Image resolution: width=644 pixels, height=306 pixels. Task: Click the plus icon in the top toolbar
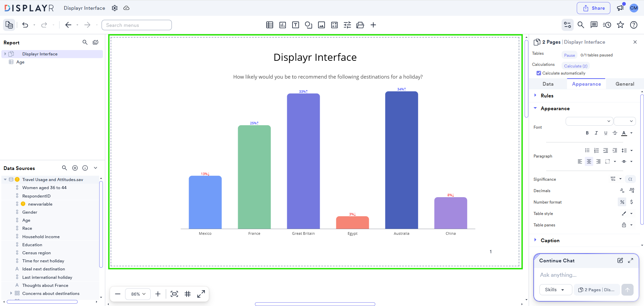point(373,25)
